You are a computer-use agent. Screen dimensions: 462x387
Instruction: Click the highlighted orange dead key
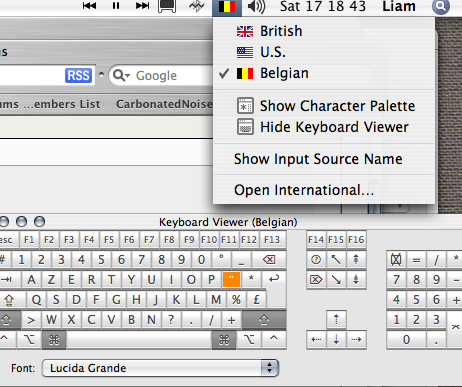click(x=231, y=279)
